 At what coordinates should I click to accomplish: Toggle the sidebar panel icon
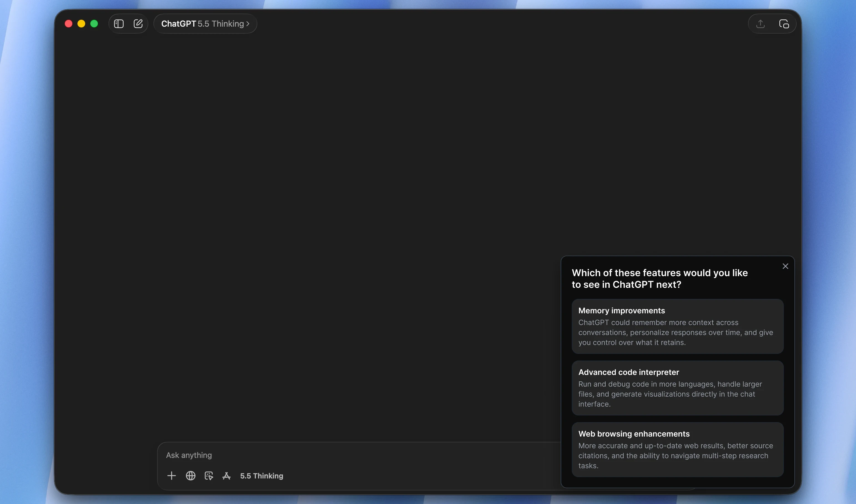[119, 24]
